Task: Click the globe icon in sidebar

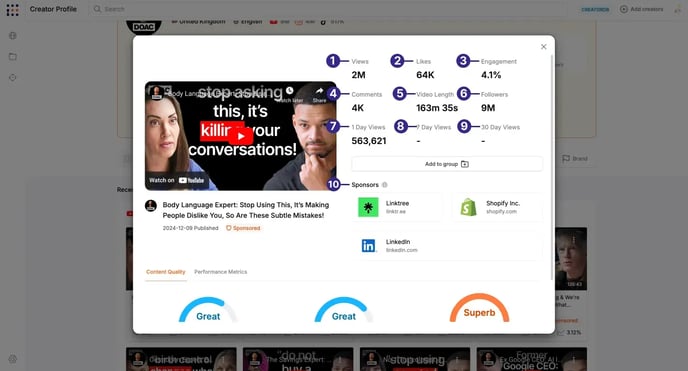Action: tap(13, 36)
